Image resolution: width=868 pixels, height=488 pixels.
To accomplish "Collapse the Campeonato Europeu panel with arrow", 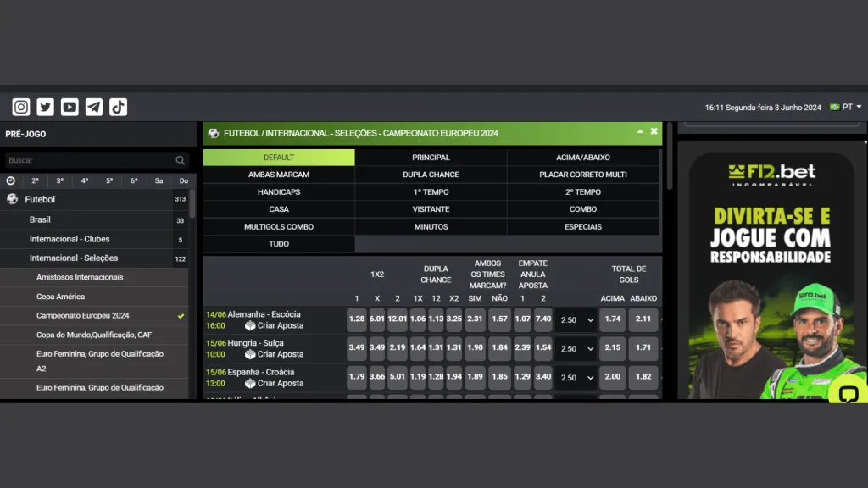I will point(640,132).
